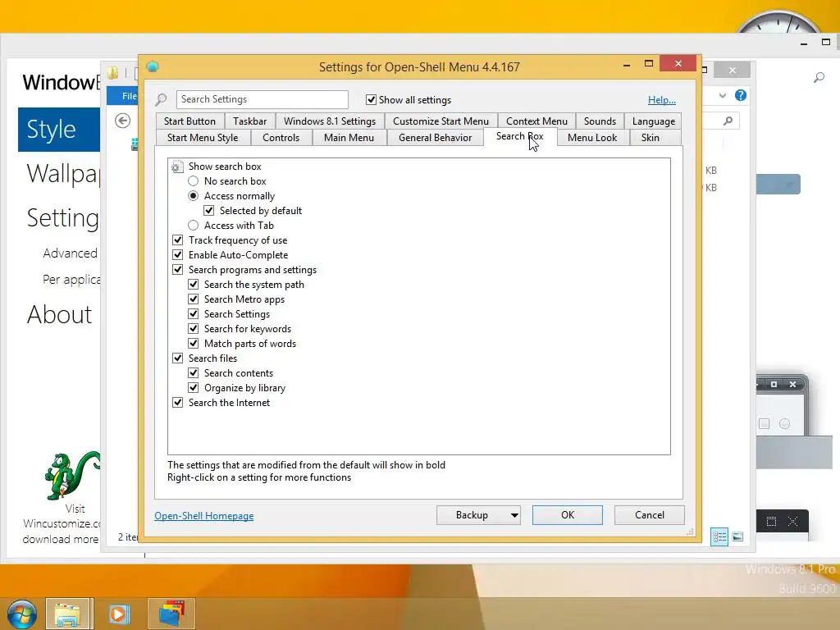Toggle Search contents checkbox

point(194,373)
